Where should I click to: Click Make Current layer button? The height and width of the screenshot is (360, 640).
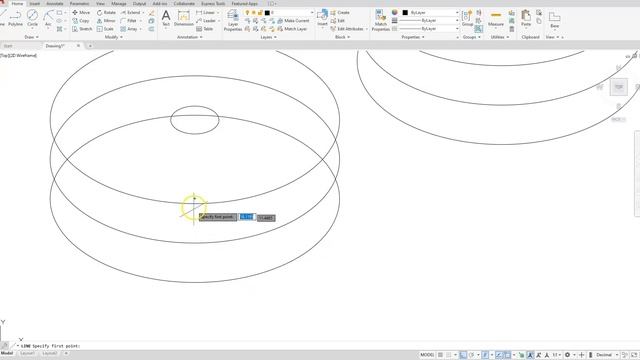(x=293, y=20)
